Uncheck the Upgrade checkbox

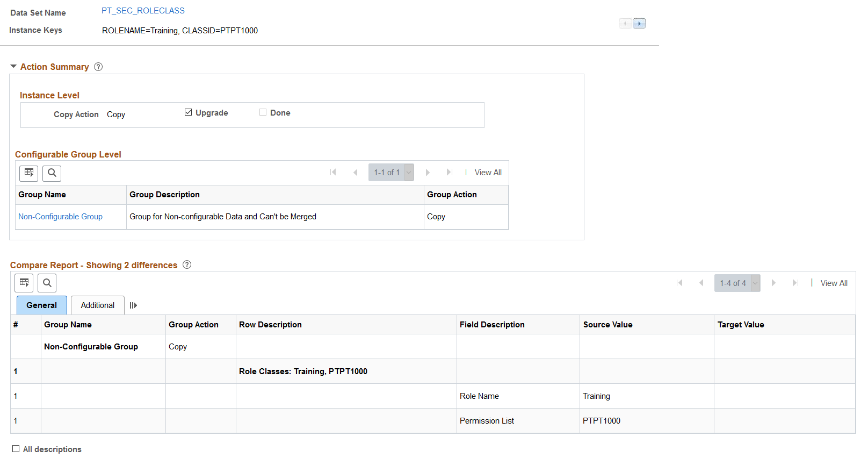pos(188,112)
